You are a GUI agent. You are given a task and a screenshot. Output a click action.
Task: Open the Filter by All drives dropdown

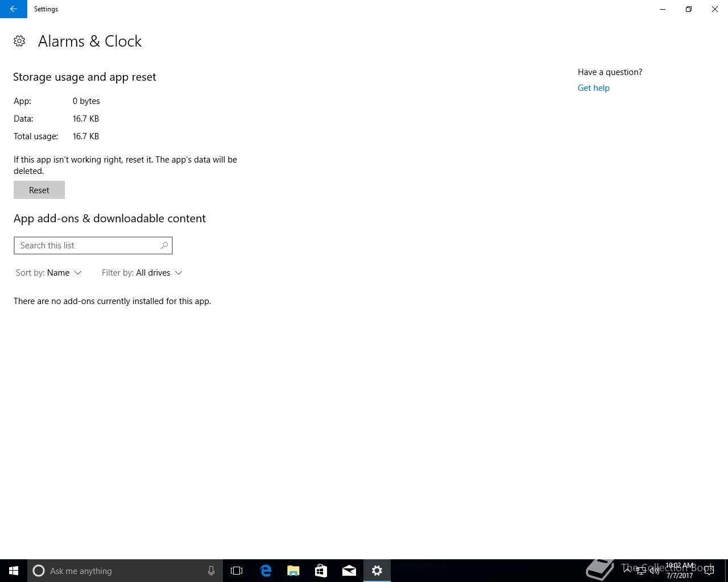point(142,273)
